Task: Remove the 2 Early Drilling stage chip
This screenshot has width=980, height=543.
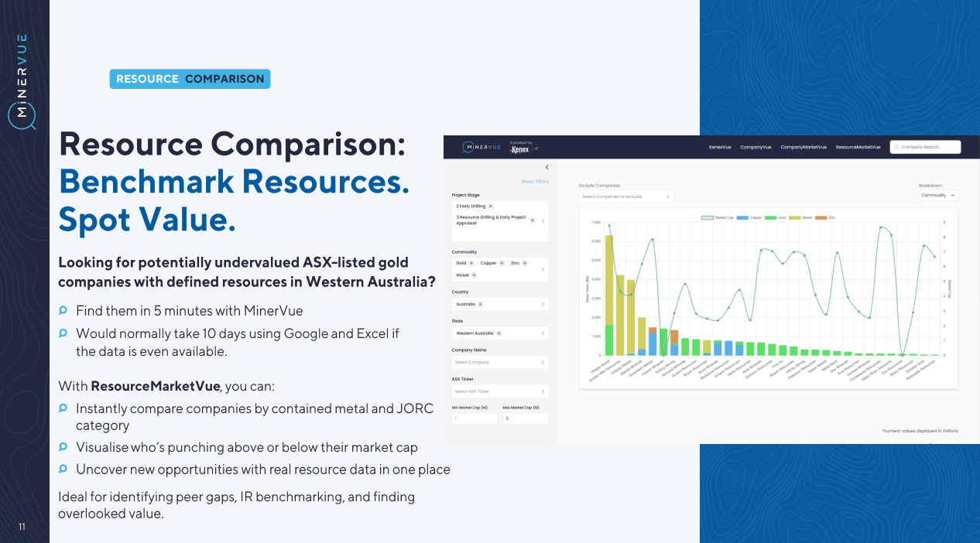Action: click(491, 207)
